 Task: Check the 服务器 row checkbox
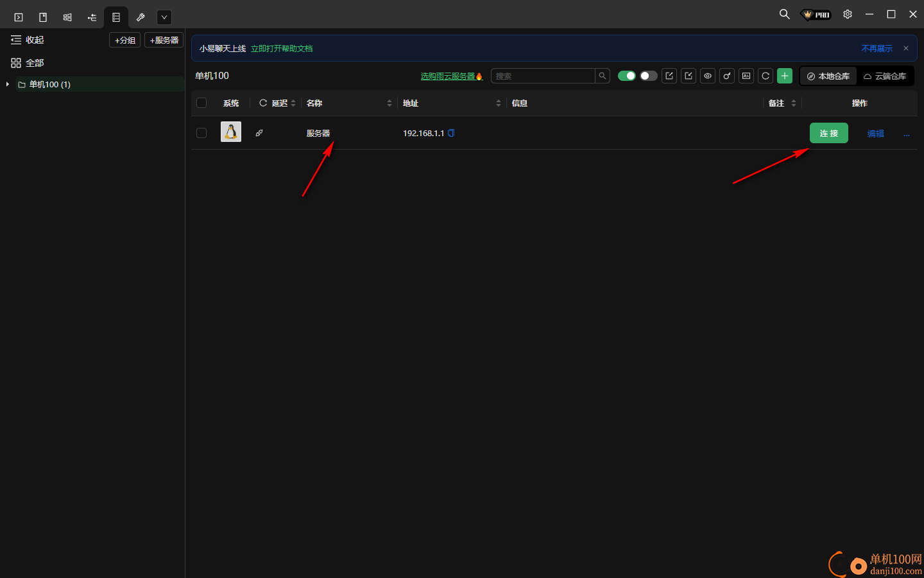[201, 133]
